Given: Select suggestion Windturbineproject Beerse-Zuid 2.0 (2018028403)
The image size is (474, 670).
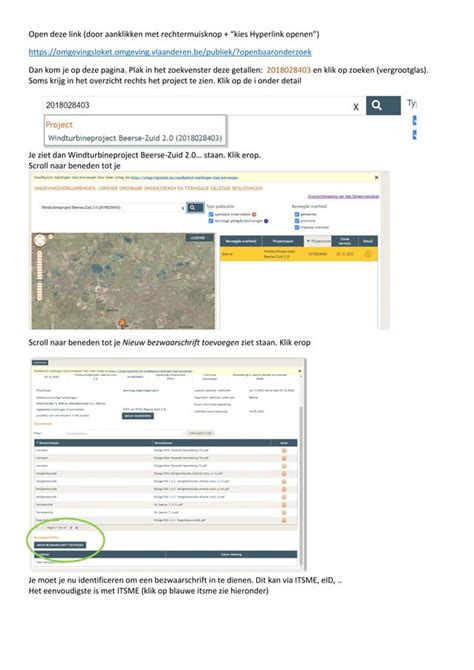Looking at the screenshot, I should [135, 138].
